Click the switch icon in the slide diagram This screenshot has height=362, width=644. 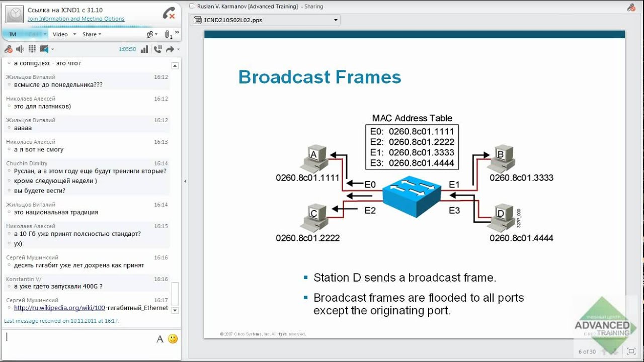click(413, 196)
